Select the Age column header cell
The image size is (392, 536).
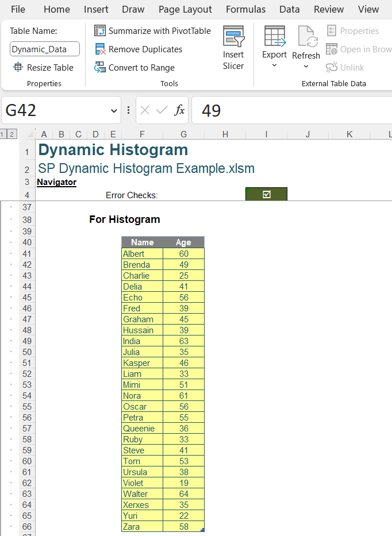click(x=183, y=242)
